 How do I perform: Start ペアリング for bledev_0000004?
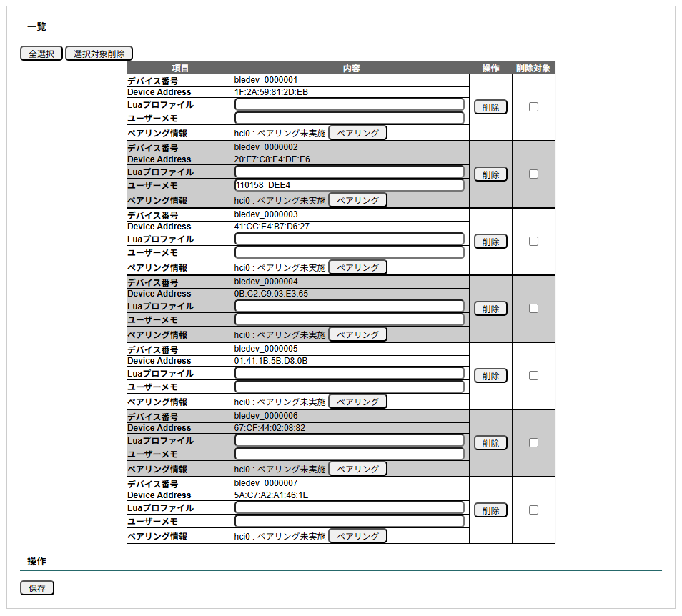(357, 334)
